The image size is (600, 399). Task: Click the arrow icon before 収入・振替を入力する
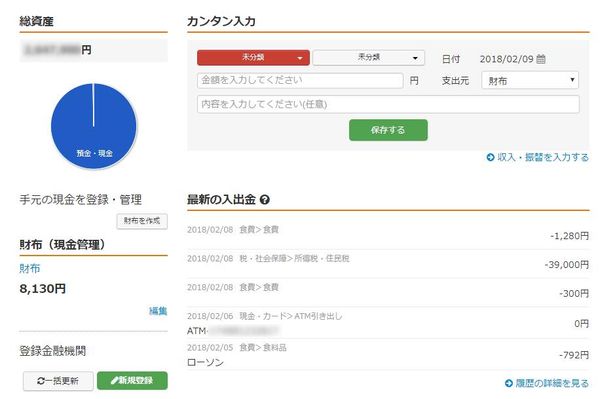click(x=490, y=157)
